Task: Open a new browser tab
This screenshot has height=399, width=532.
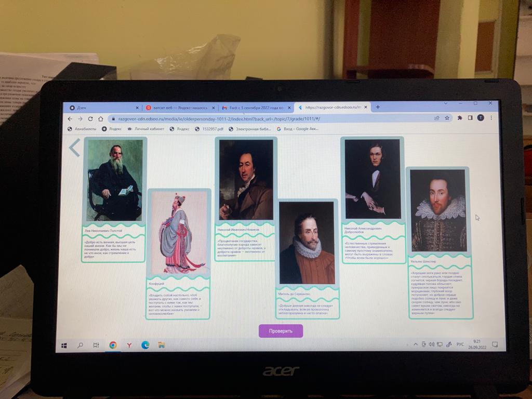Action: pyautogui.click(x=378, y=107)
